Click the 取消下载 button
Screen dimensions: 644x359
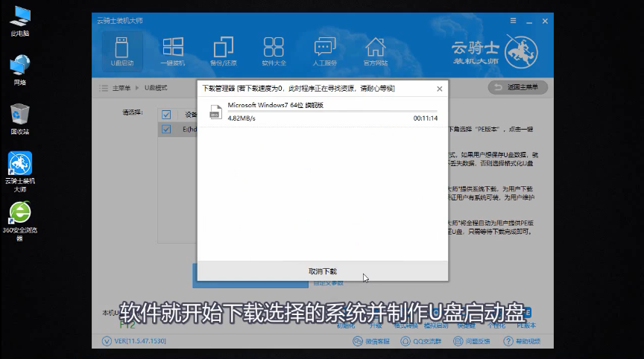coord(323,271)
